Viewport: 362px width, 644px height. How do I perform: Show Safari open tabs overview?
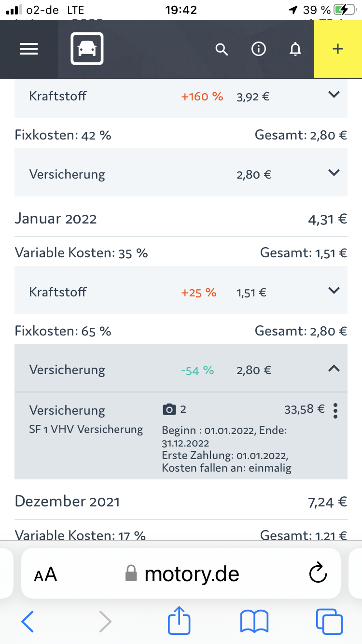tap(329, 622)
